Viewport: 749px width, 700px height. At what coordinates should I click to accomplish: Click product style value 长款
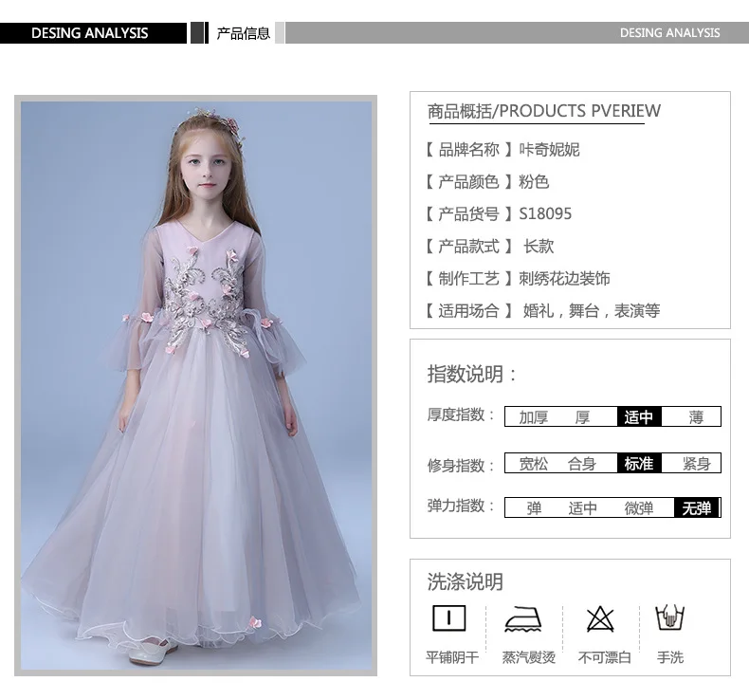pyautogui.click(x=539, y=246)
